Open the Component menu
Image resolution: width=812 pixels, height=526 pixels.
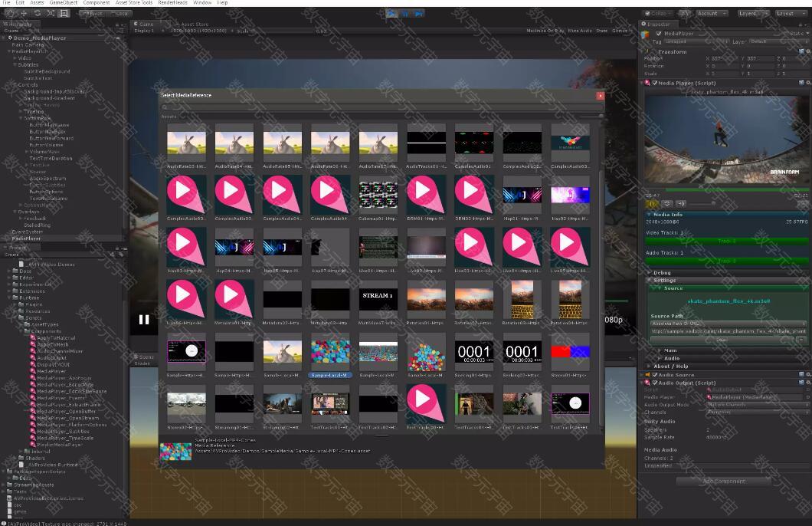coord(97,2)
